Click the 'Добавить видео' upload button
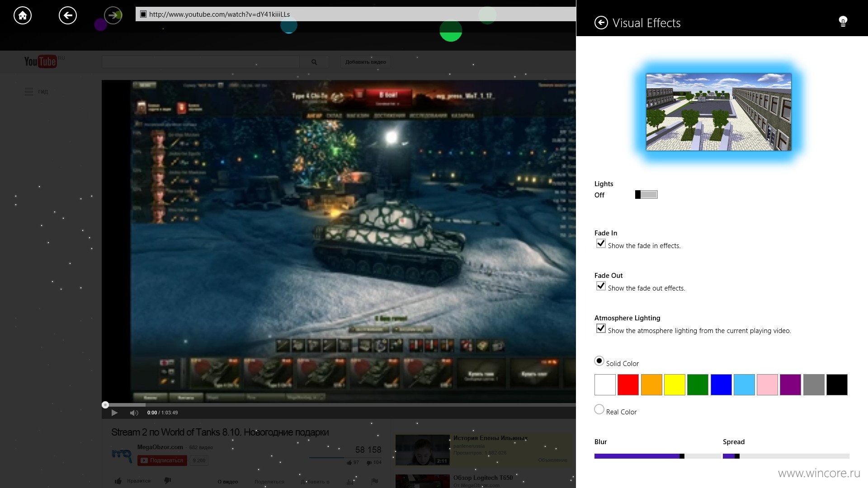The height and width of the screenshot is (488, 868). (365, 62)
